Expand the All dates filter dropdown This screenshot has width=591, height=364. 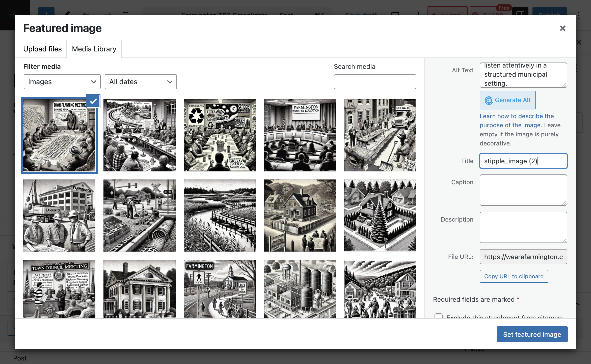(141, 82)
